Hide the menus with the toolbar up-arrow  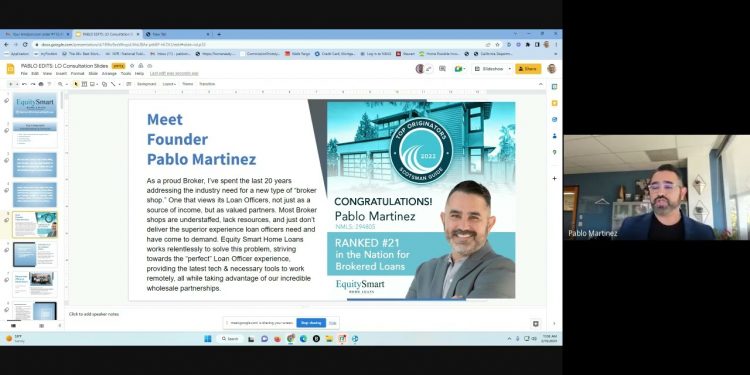click(x=541, y=84)
